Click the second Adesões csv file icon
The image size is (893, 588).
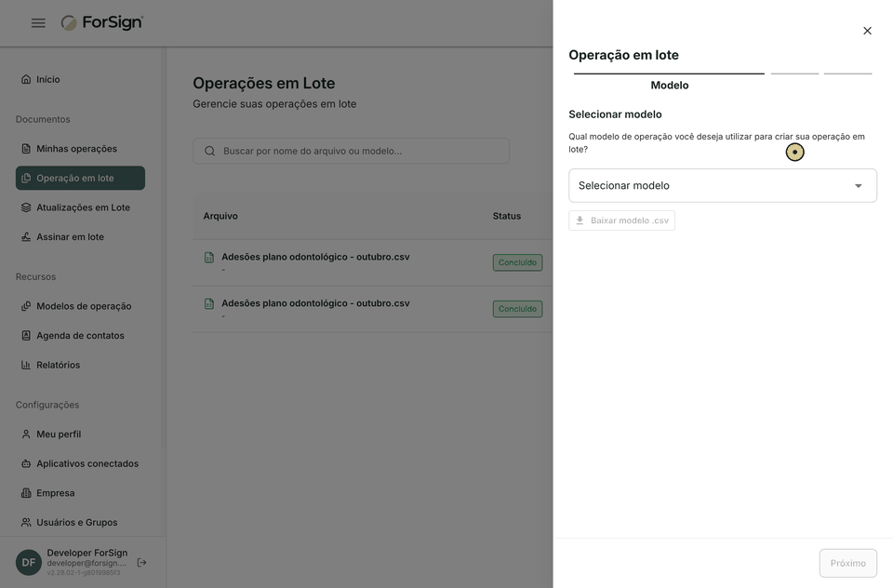[209, 303]
